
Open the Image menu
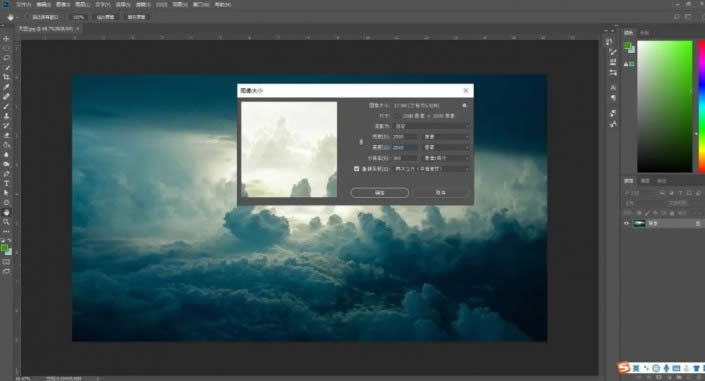pyautogui.click(x=63, y=4)
